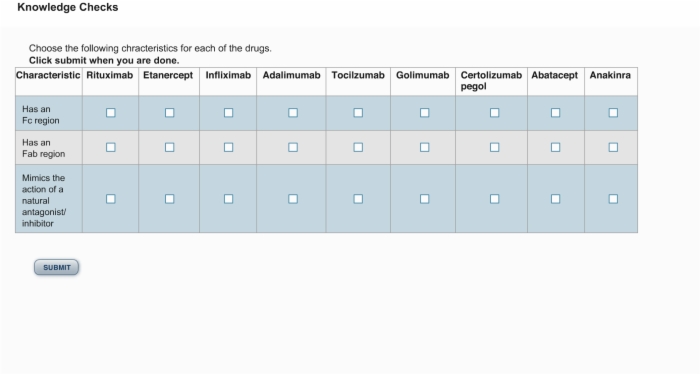Check Fab region box for Rituximab

(x=111, y=147)
